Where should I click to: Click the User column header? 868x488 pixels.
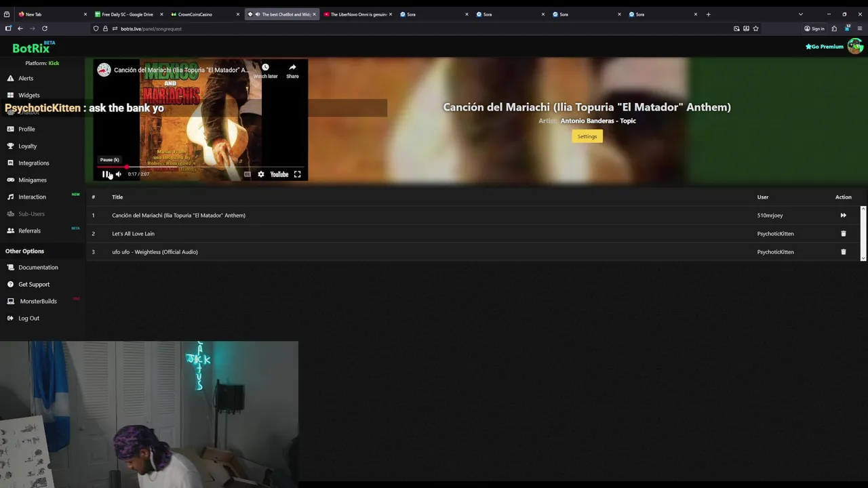click(763, 197)
